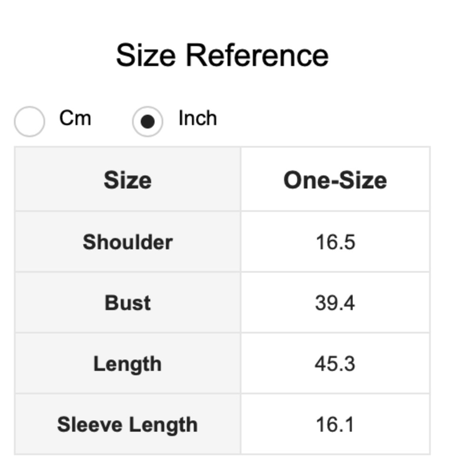Click the shoulder measurement 16.5
Screen dimensions: 476x476
335,242
